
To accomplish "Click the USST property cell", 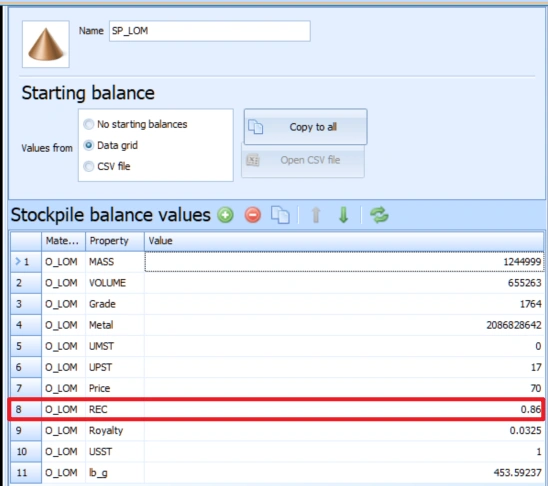I will (x=115, y=451).
